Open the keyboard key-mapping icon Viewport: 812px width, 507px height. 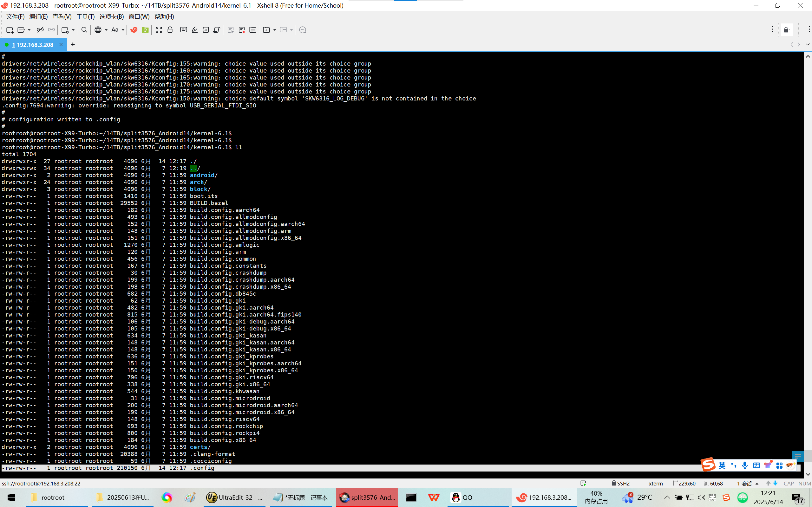(184, 30)
